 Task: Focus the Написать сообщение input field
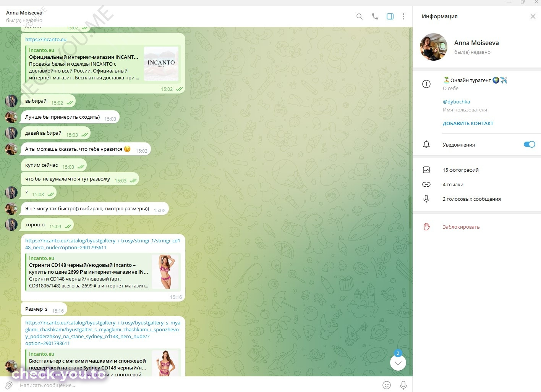click(198, 385)
